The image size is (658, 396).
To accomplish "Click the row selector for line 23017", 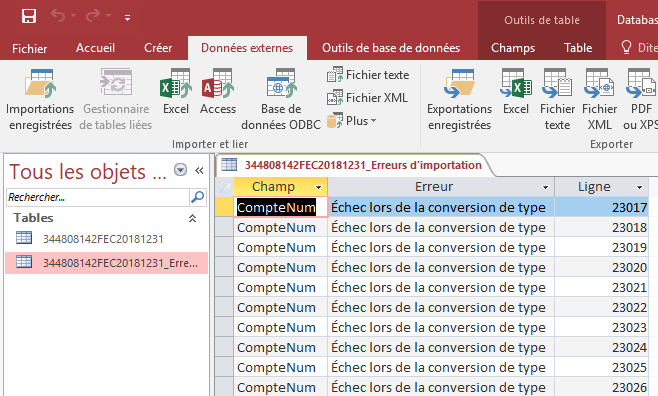I will coord(225,207).
